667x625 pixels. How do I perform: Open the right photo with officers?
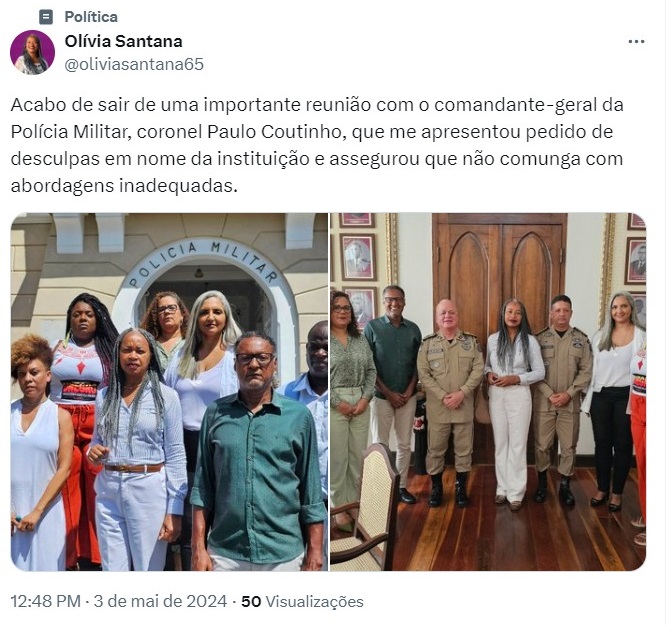[488, 392]
